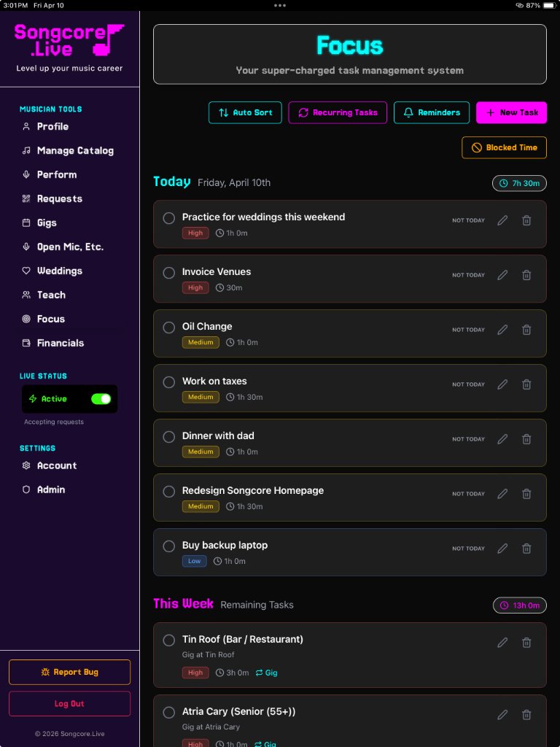Delete the Oil Change task
The width and height of the screenshot is (560, 747).
click(x=526, y=330)
